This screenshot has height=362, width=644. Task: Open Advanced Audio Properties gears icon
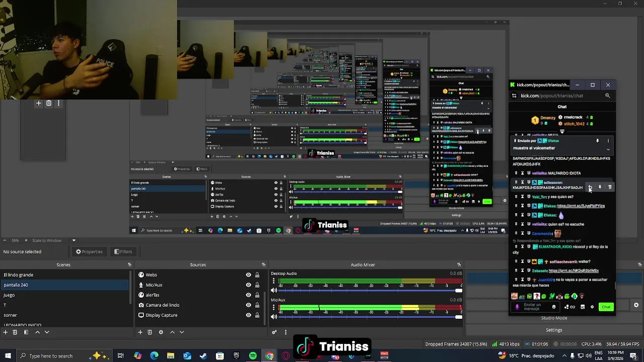click(x=274, y=332)
